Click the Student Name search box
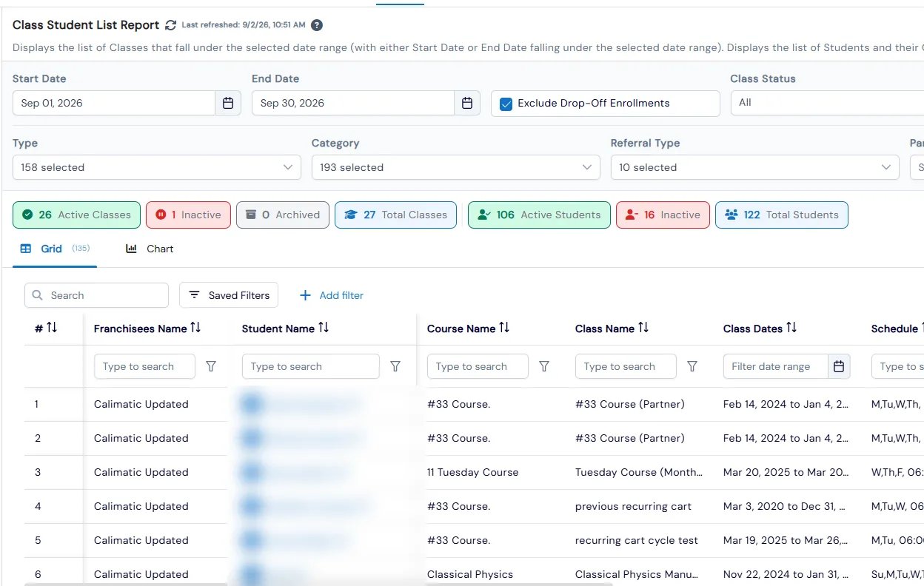 click(x=311, y=366)
